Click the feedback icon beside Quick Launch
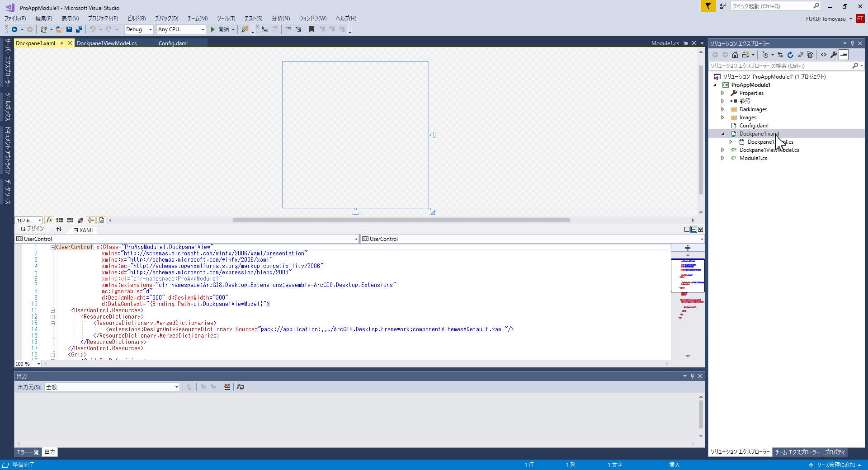 [723, 6]
